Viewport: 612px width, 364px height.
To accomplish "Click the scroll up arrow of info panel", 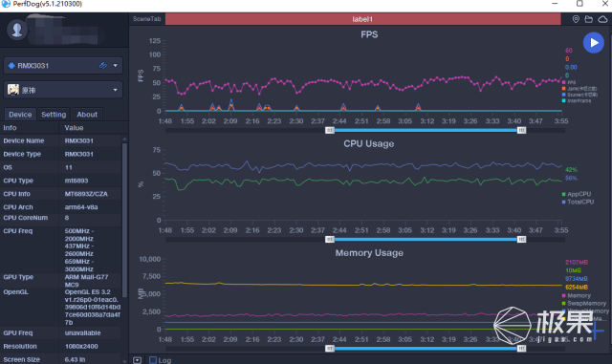I will click(x=125, y=139).
